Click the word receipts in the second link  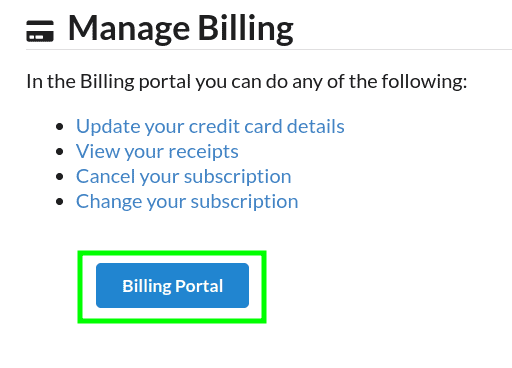pyautogui.click(x=203, y=152)
